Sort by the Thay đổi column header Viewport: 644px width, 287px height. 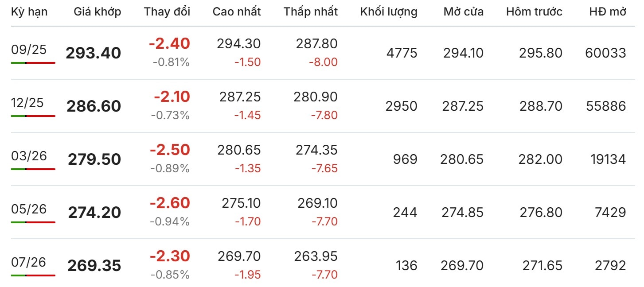point(167,12)
